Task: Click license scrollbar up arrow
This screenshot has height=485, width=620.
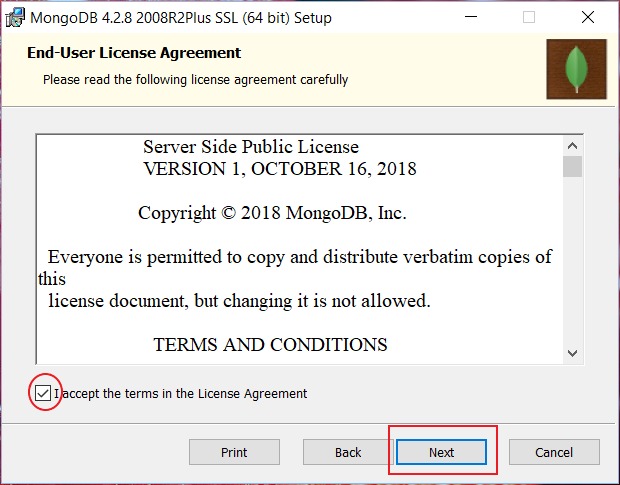Action: 572,146
